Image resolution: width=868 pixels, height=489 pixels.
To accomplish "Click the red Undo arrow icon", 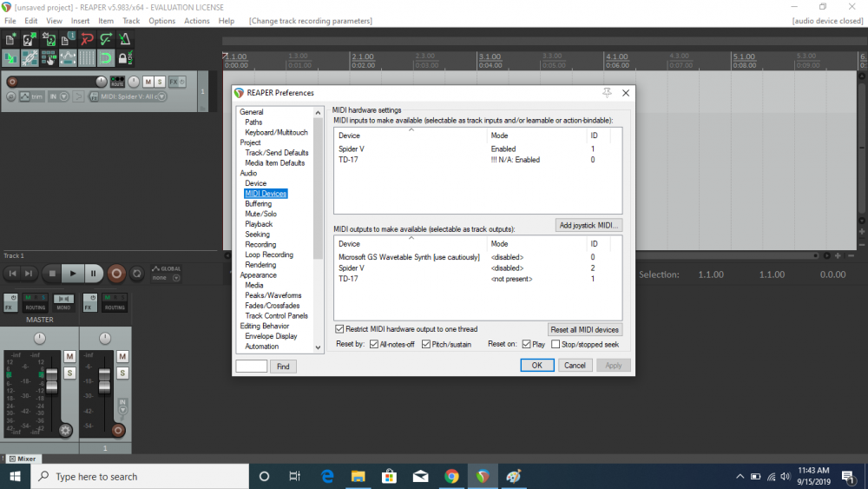I will click(x=87, y=39).
